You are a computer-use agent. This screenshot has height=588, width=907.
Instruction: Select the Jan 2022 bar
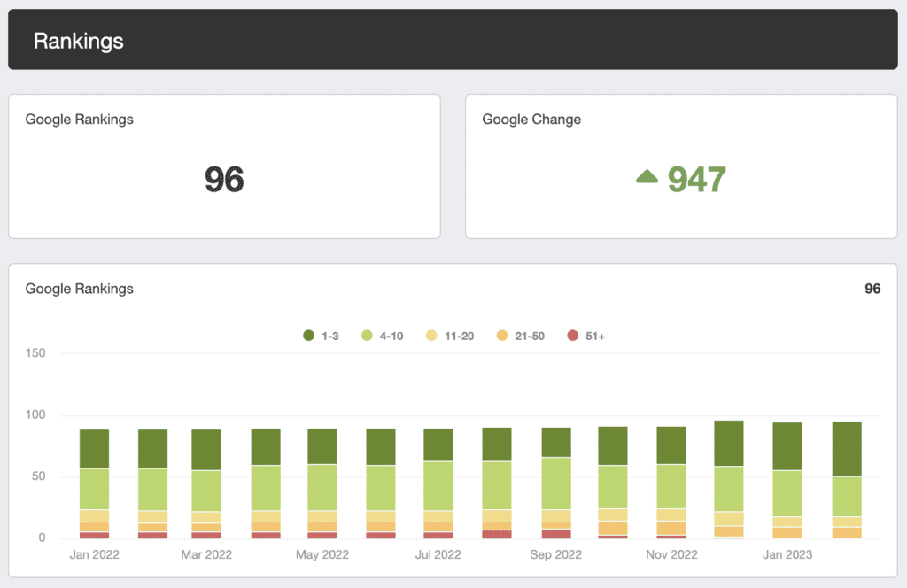(94, 484)
